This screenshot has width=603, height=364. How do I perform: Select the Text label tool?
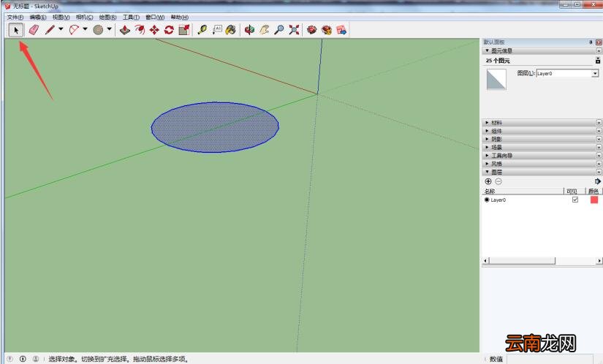[x=217, y=30]
